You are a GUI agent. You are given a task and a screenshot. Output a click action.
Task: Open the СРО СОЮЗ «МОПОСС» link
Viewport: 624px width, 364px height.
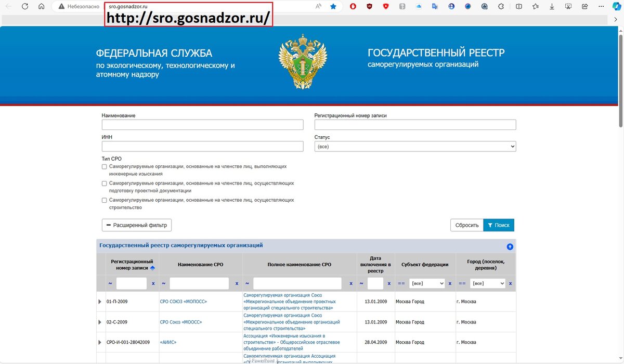(x=183, y=302)
